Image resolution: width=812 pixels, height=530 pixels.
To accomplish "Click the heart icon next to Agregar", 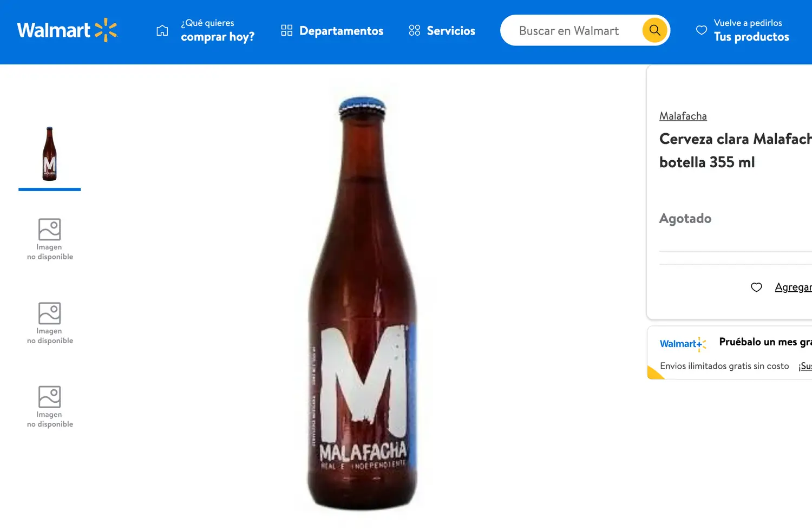I will click(x=756, y=287).
